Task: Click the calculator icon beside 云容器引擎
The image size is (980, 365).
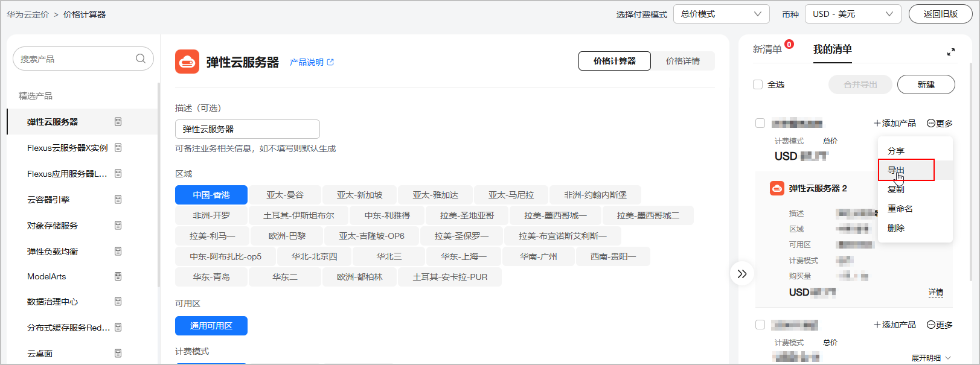Action: (x=118, y=200)
